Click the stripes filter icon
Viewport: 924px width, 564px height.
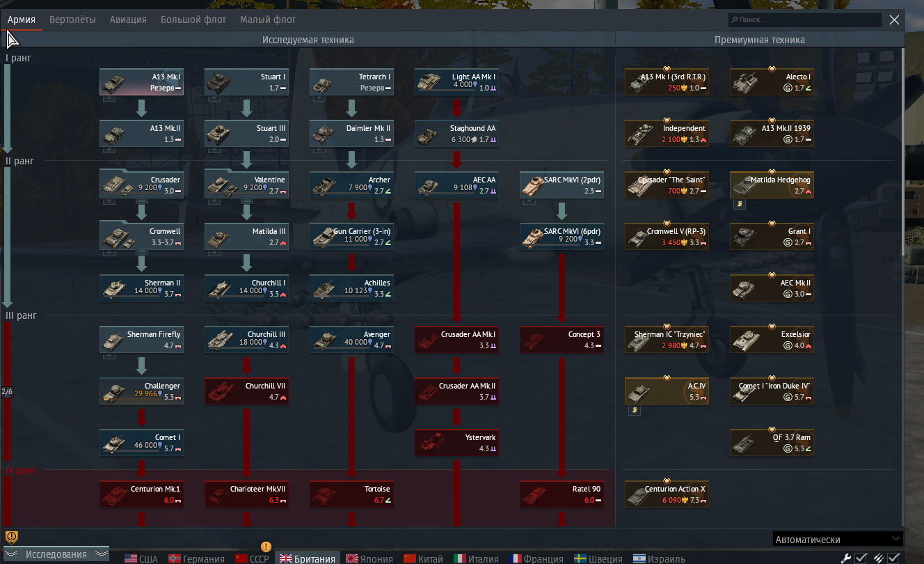[879, 558]
